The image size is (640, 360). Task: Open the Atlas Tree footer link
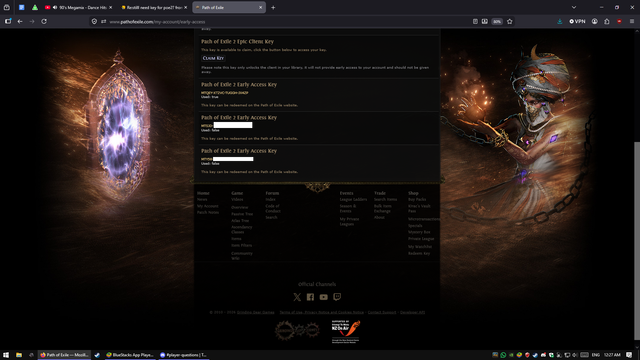click(x=240, y=221)
